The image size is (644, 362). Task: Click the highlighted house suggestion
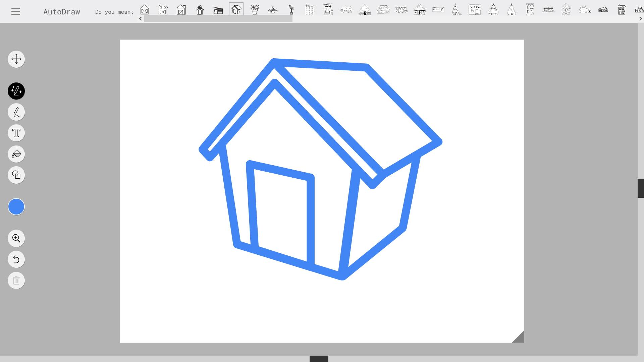tap(236, 9)
